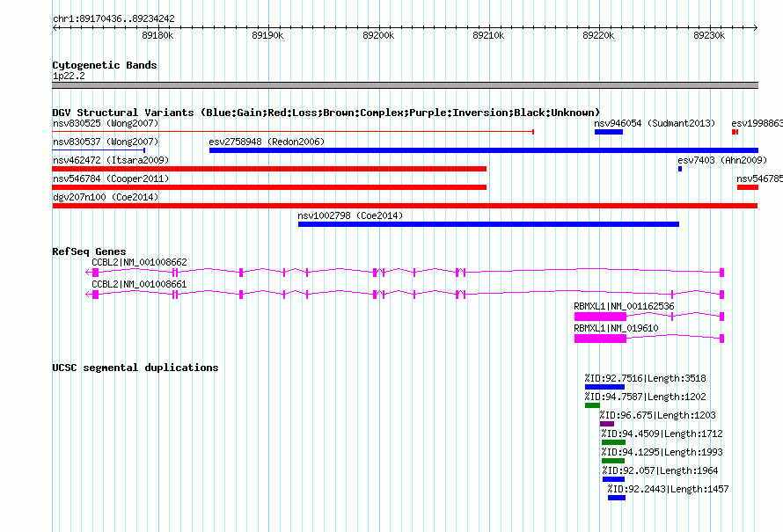Click the nsv946054 (Sudmant2013) blue bar
Screen dimensions: 783x532
[x=609, y=132]
